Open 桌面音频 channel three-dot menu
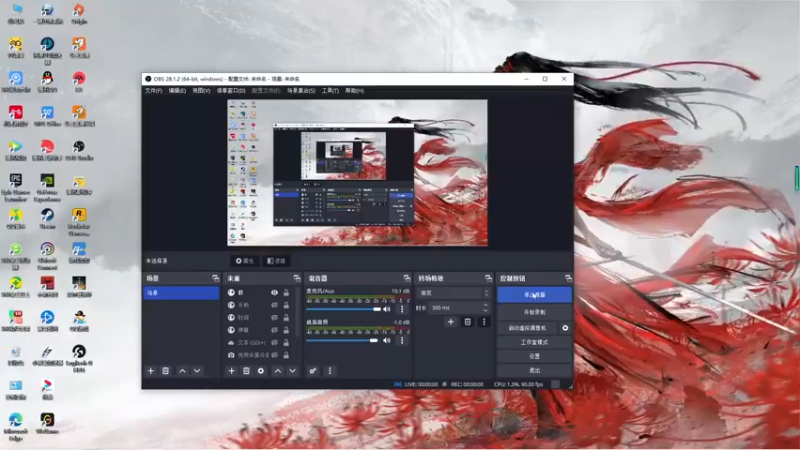 [402, 340]
